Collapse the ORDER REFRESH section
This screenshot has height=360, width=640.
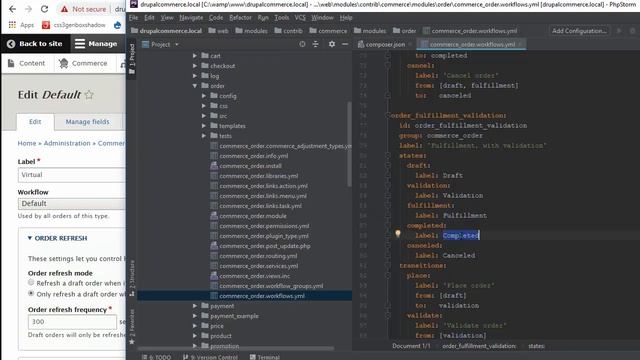pos(57,238)
